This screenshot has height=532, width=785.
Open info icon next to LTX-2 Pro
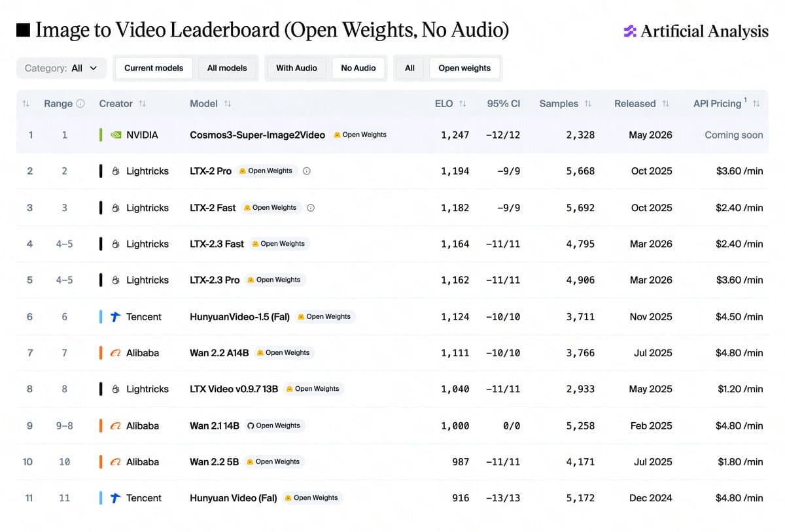click(307, 171)
